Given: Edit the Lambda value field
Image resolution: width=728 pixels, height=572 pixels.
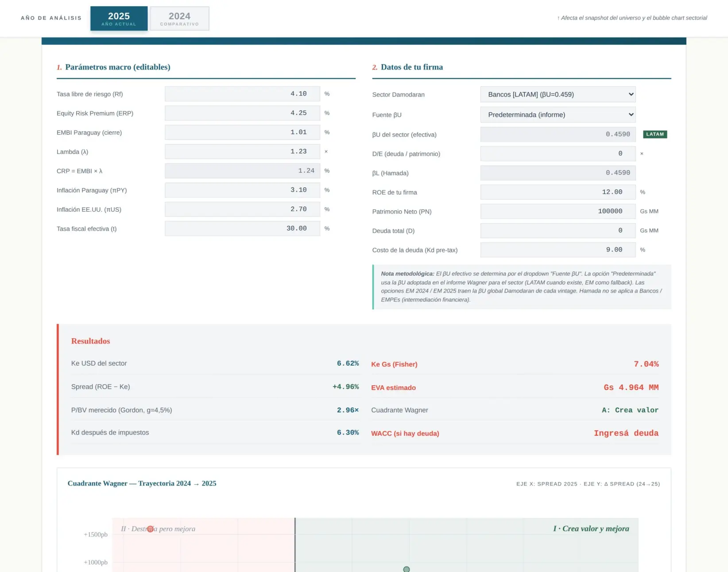Looking at the screenshot, I should pyautogui.click(x=242, y=151).
